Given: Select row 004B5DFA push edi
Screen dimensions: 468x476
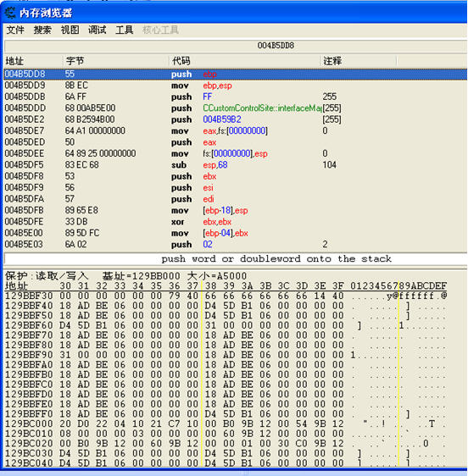Looking at the screenshot, I should 236,199.
